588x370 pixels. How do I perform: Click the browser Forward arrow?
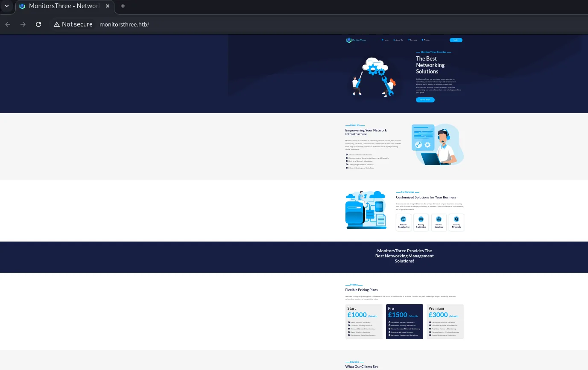23,24
